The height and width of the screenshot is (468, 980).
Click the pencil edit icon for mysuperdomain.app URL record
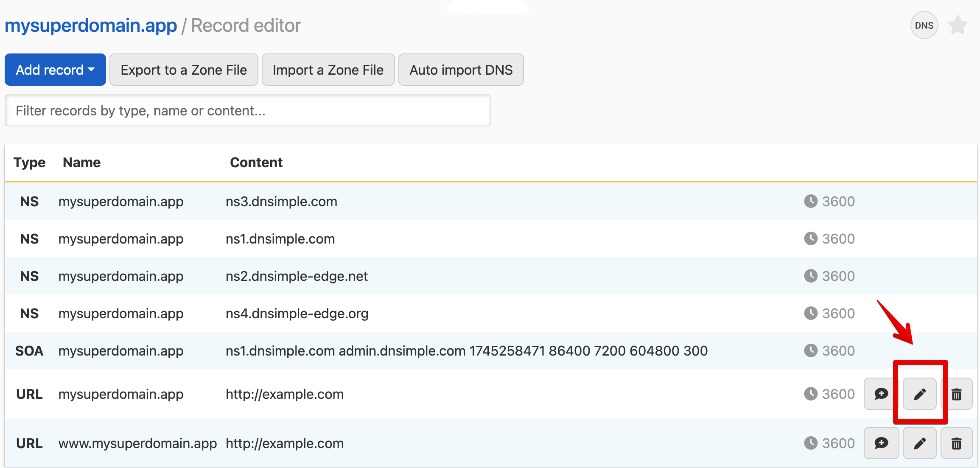coord(919,394)
